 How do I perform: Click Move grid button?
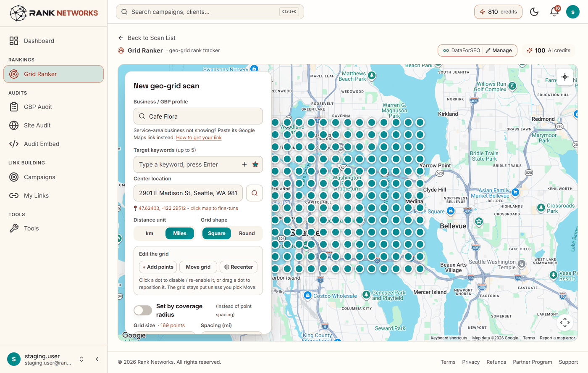coord(198,267)
